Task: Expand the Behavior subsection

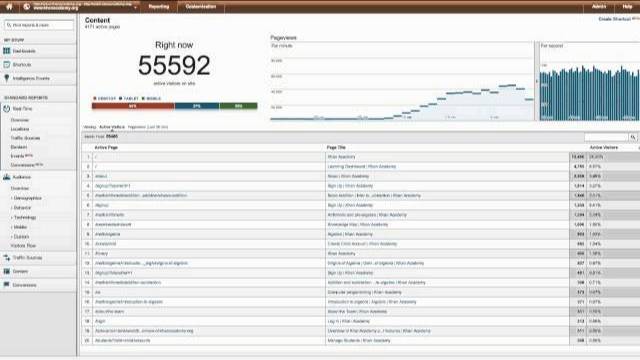Action: [x=22, y=208]
